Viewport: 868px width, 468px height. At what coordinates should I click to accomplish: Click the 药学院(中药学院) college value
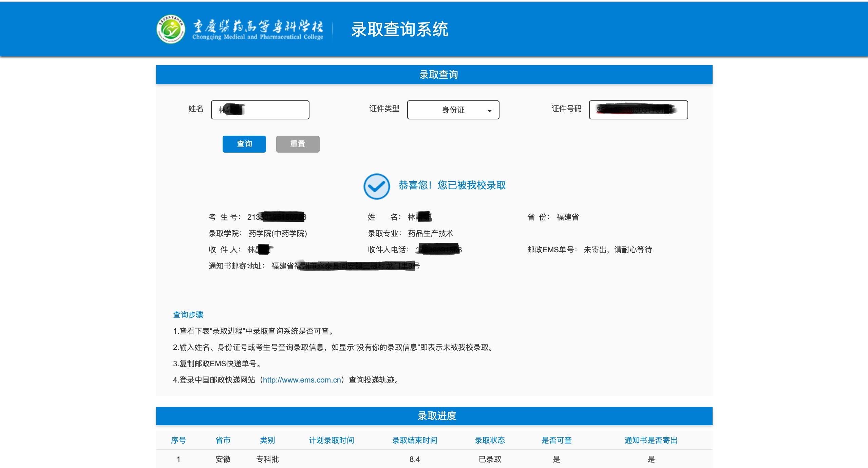[x=278, y=233]
